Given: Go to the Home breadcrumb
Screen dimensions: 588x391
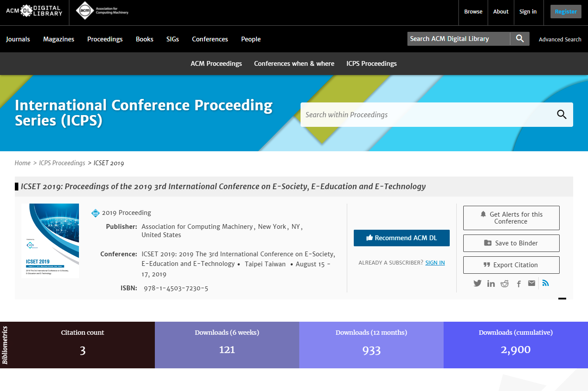Looking at the screenshot, I should coord(23,163).
